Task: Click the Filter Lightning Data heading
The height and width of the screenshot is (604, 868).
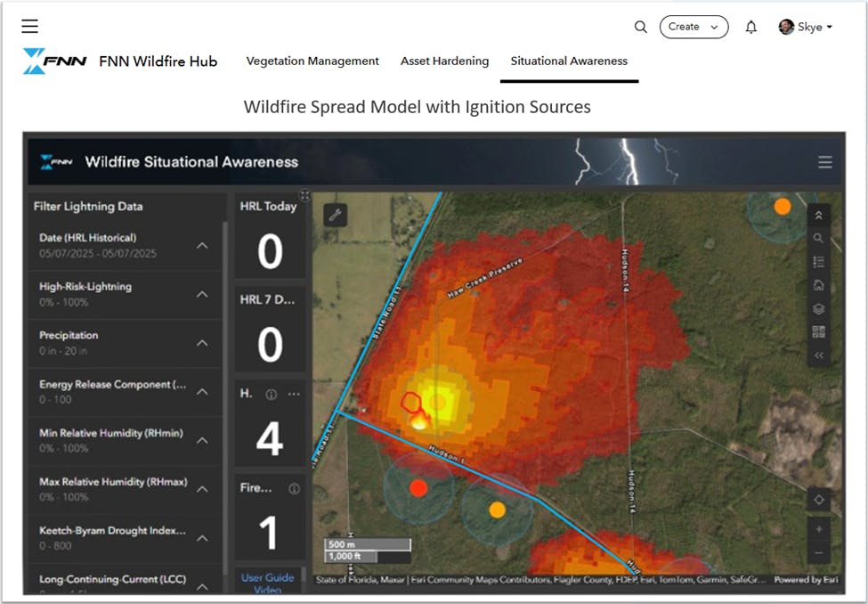Action: [88, 207]
